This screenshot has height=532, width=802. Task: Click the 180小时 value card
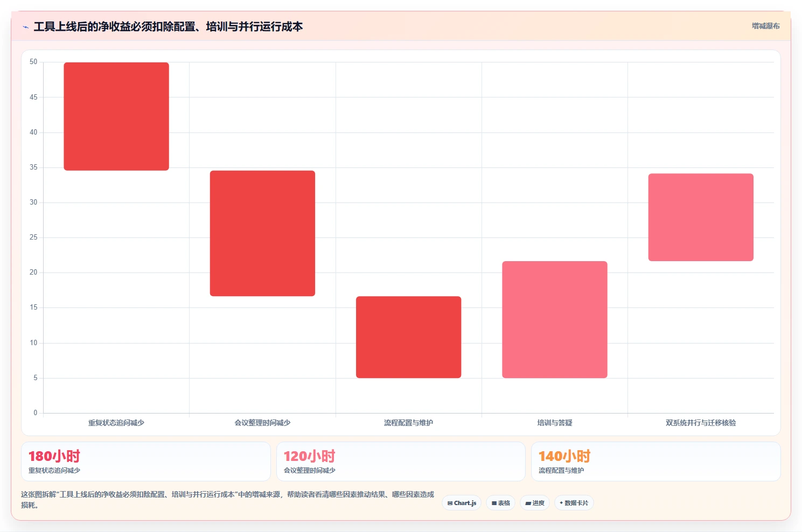[146, 461]
